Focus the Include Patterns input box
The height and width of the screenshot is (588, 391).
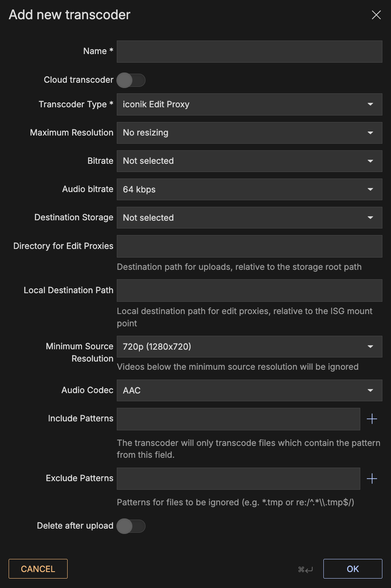238,419
